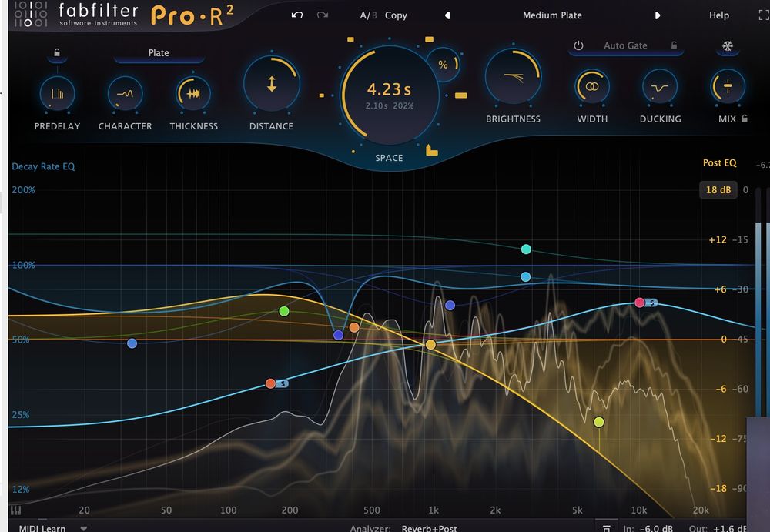
Task: Click the piano keyboard icon at bottom left
Action: 15,510
